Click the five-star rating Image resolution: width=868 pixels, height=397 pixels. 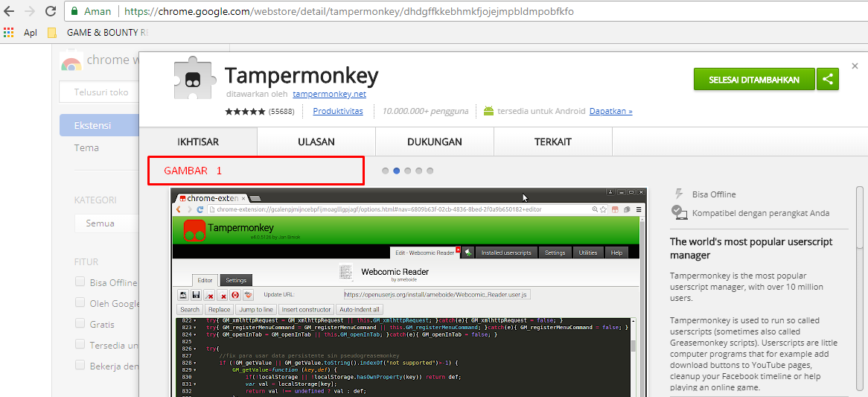[245, 111]
